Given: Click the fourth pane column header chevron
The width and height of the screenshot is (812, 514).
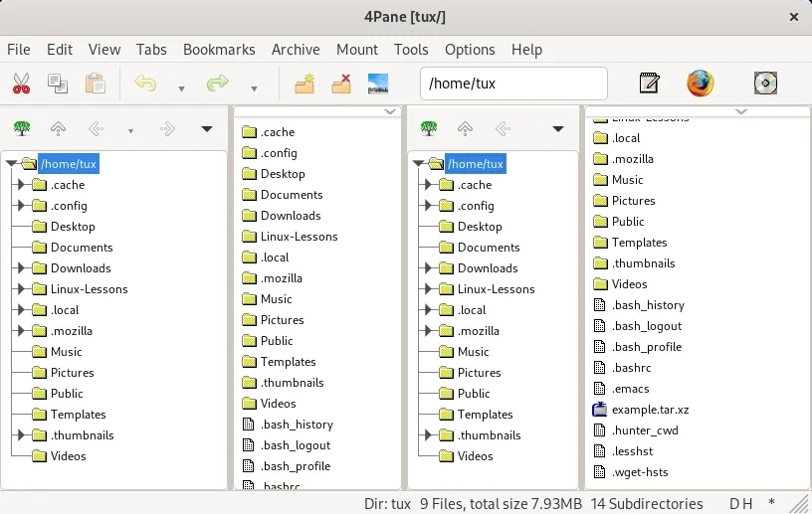Looking at the screenshot, I should point(741,111).
